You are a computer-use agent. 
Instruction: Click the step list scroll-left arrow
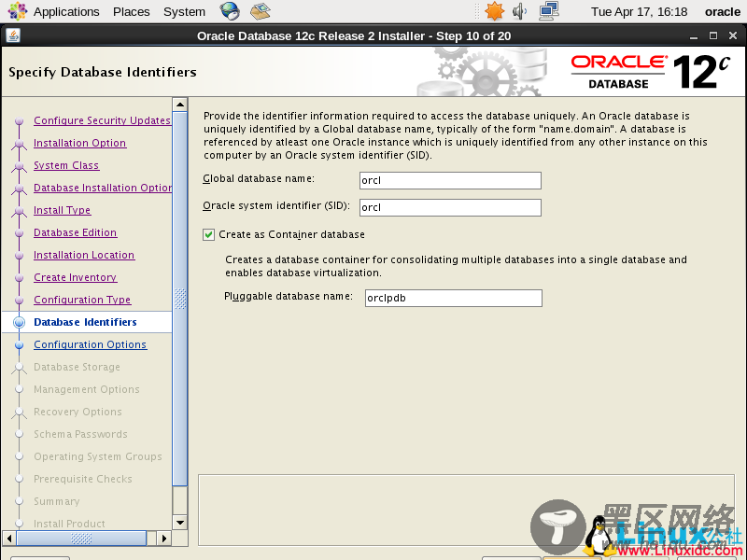coord(9,539)
